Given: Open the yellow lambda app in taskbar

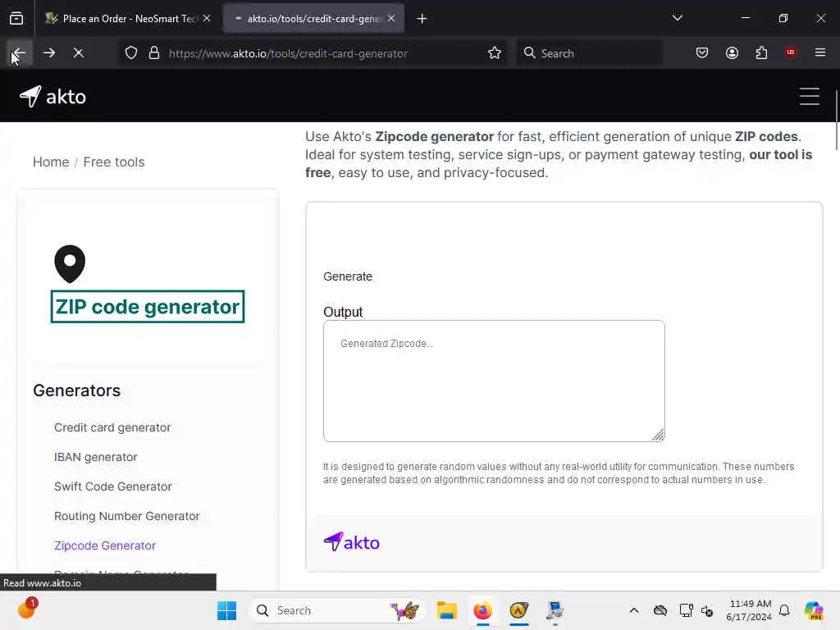Looking at the screenshot, I should (x=518, y=610).
